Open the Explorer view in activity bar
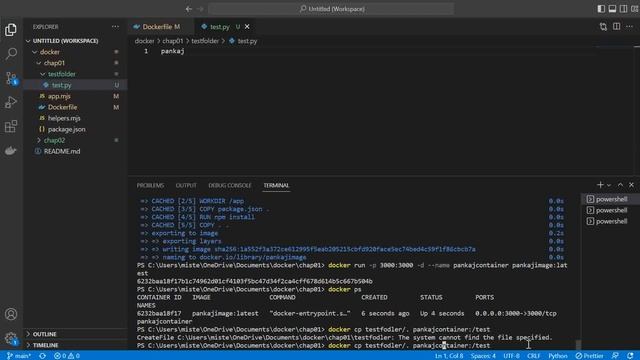640x360 pixels. (x=11, y=30)
